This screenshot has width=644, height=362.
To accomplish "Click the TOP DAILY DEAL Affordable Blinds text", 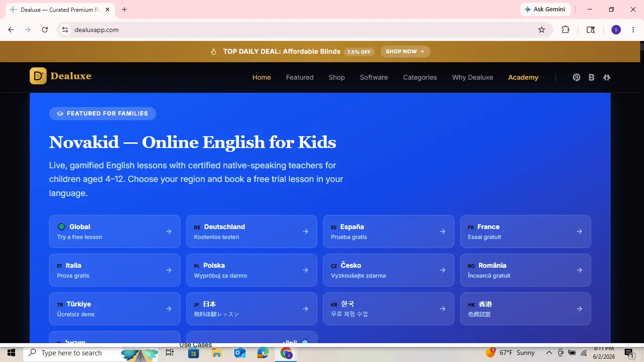I will coord(281,51).
